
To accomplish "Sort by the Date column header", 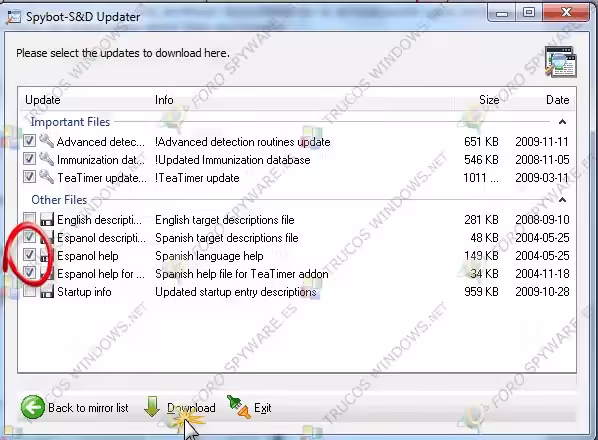I will (x=558, y=100).
